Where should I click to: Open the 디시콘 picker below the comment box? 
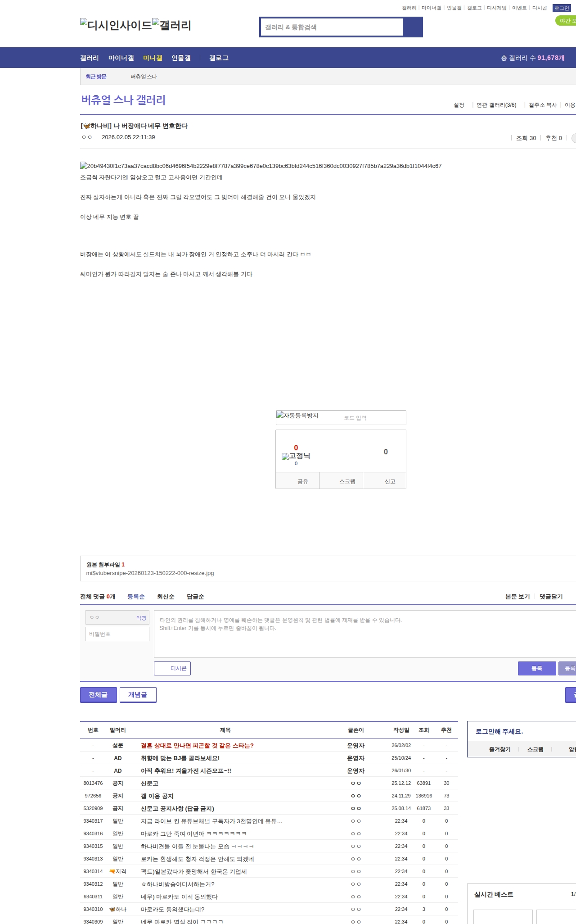pyautogui.click(x=172, y=668)
